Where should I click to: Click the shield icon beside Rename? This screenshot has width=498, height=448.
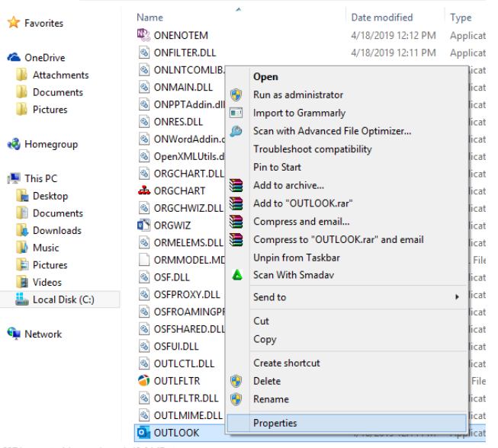[x=236, y=399]
